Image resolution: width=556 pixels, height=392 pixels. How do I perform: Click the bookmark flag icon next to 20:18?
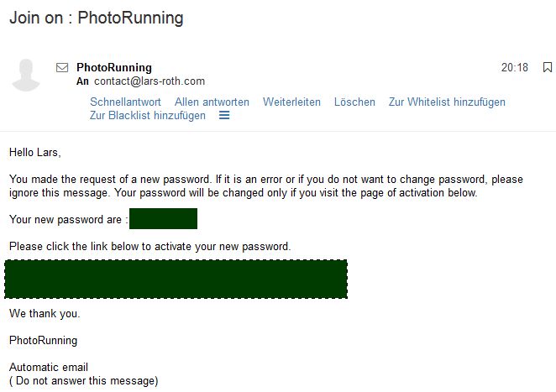tap(548, 67)
